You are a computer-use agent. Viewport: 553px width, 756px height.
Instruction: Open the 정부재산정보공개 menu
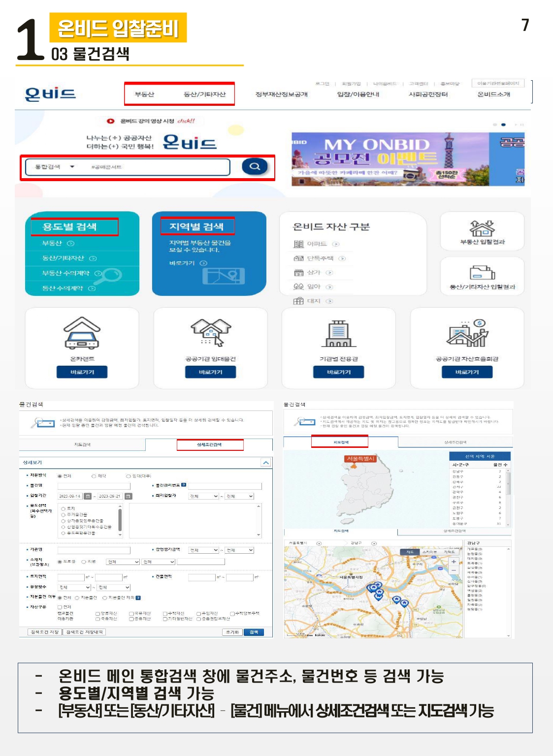pos(281,94)
